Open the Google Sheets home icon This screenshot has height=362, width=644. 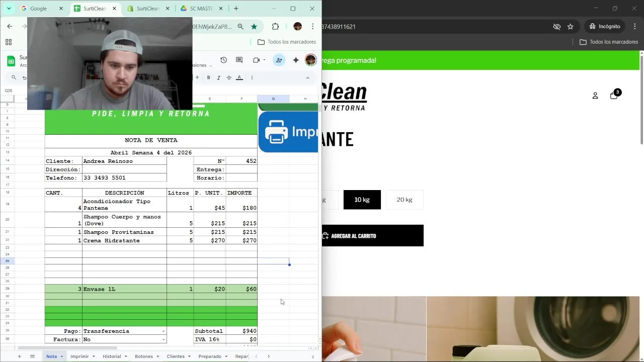[x=11, y=61]
